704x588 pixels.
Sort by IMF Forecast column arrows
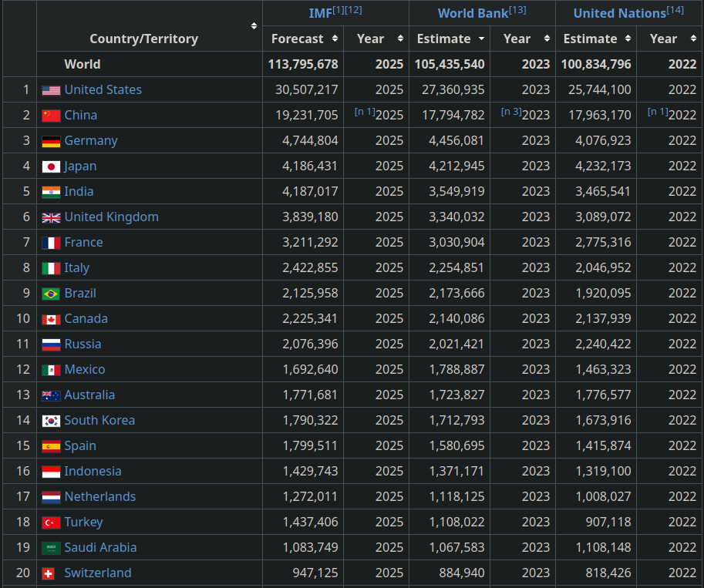pyautogui.click(x=335, y=39)
